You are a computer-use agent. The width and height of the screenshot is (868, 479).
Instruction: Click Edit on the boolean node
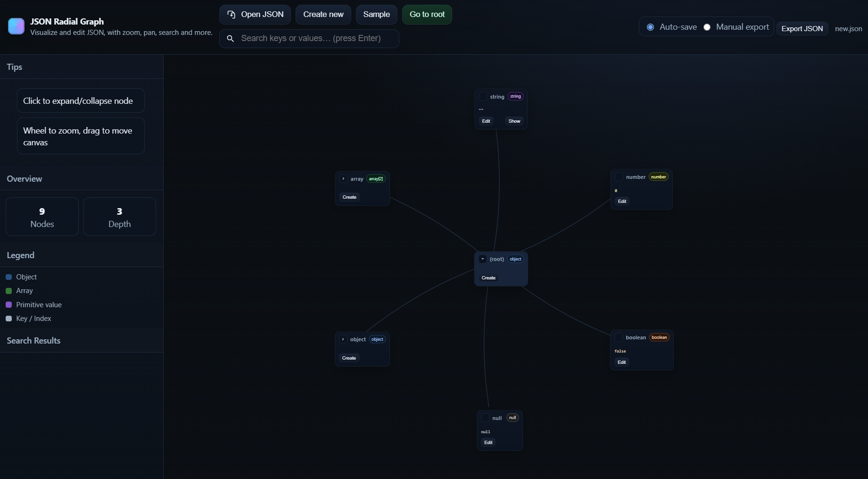point(622,362)
